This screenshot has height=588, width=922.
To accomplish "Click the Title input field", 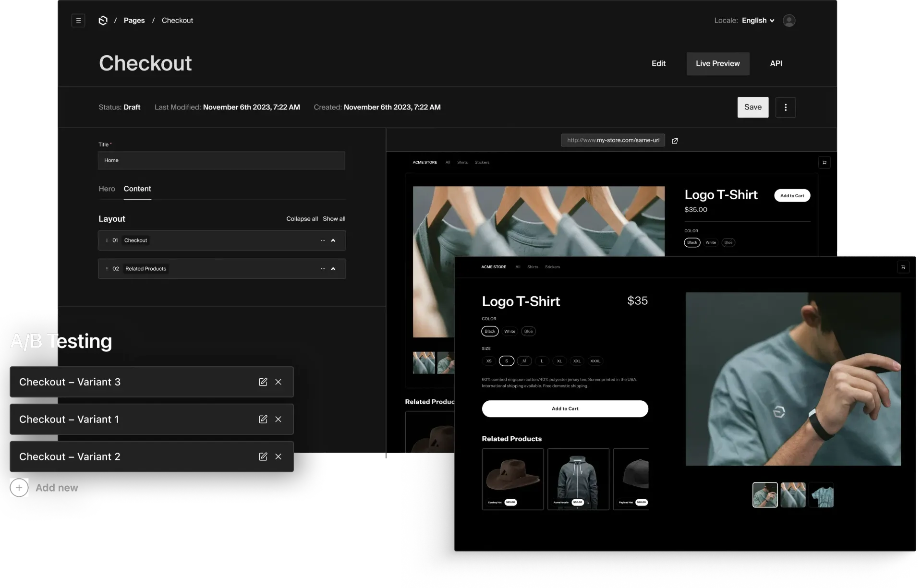I will click(221, 160).
